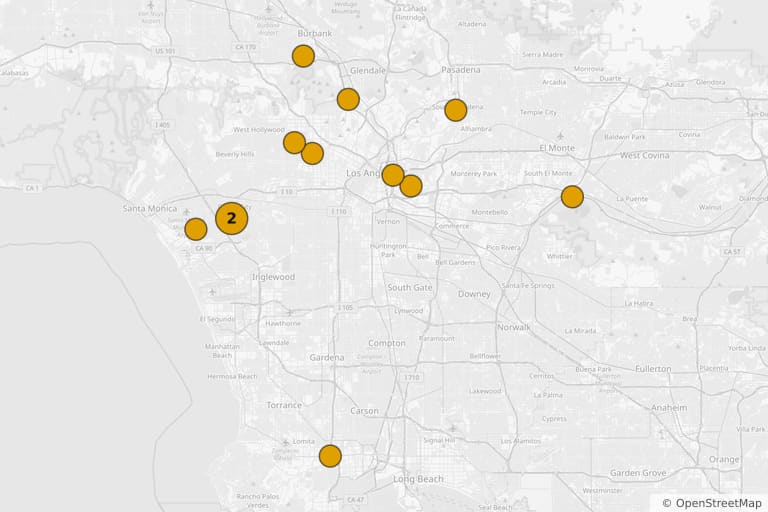This screenshot has width=768, height=512.
Task: Click the marker beside Los Angeles label
Action: 393,175
